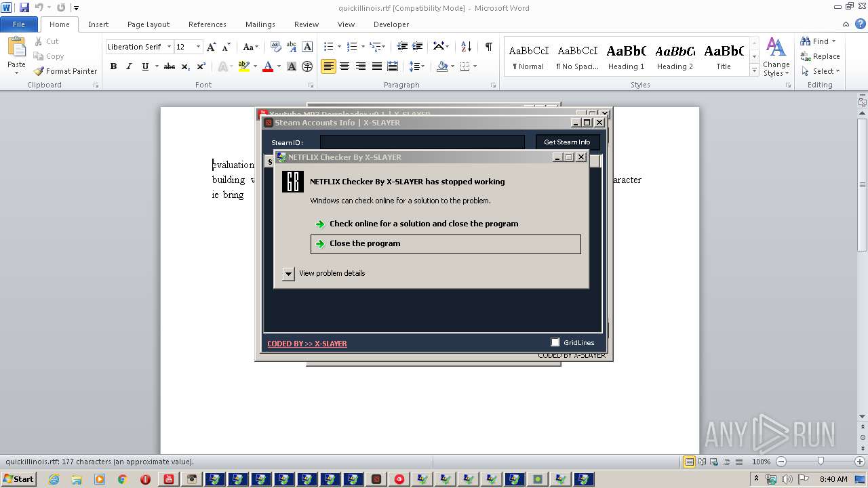The width and height of the screenshot is (868, 488).
Task: Click Get Steam Info button
Action: coord(567,142)
